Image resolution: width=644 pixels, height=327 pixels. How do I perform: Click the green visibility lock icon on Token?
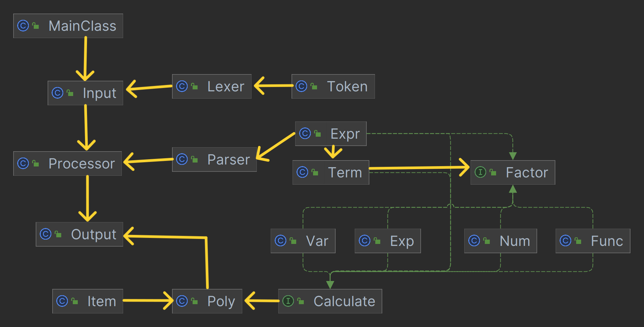tap(314, 86)
